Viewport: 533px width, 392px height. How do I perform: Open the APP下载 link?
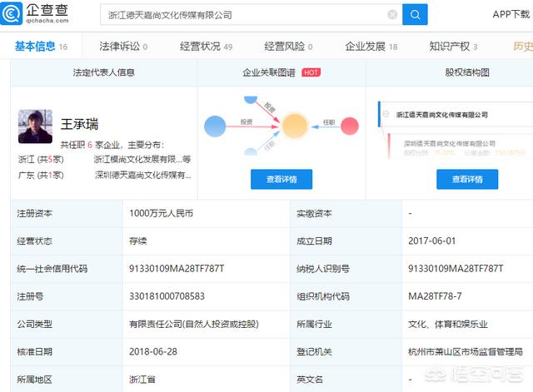point(511,14)
